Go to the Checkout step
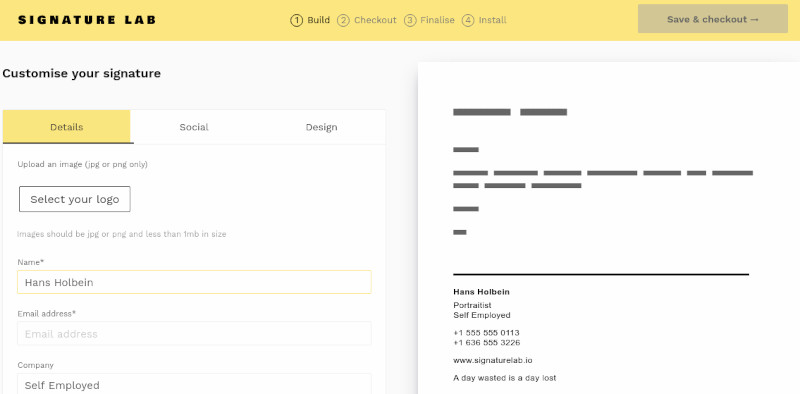 click(x=367, y=20)
